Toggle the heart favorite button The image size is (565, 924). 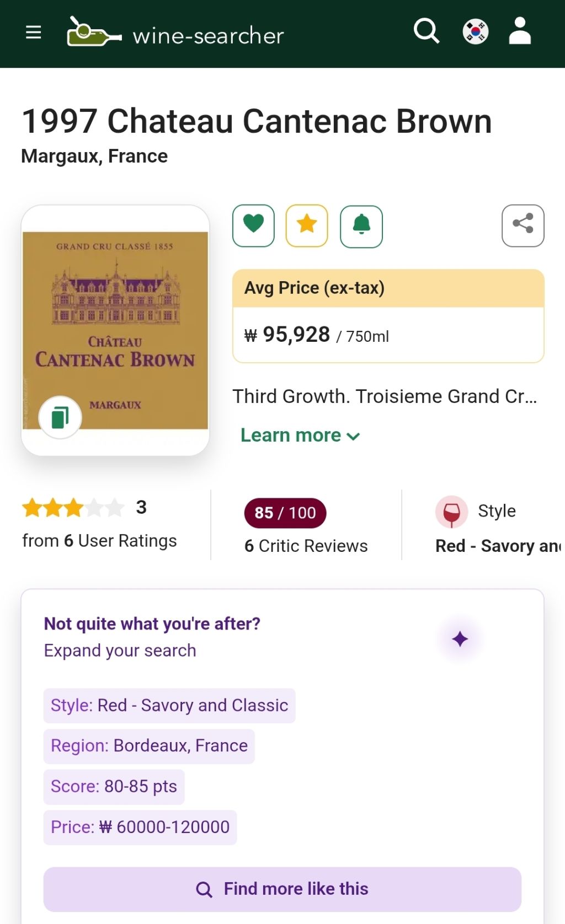(x=253, y=225)
